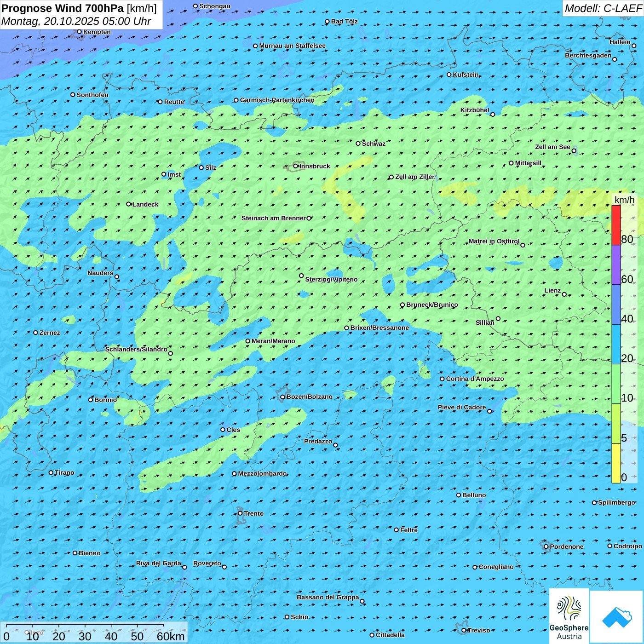The width and height of the screenshot is (644, 644).
Task: Click the 'Garmisch-Partenkirchen' label
Action: coord(277,100)
